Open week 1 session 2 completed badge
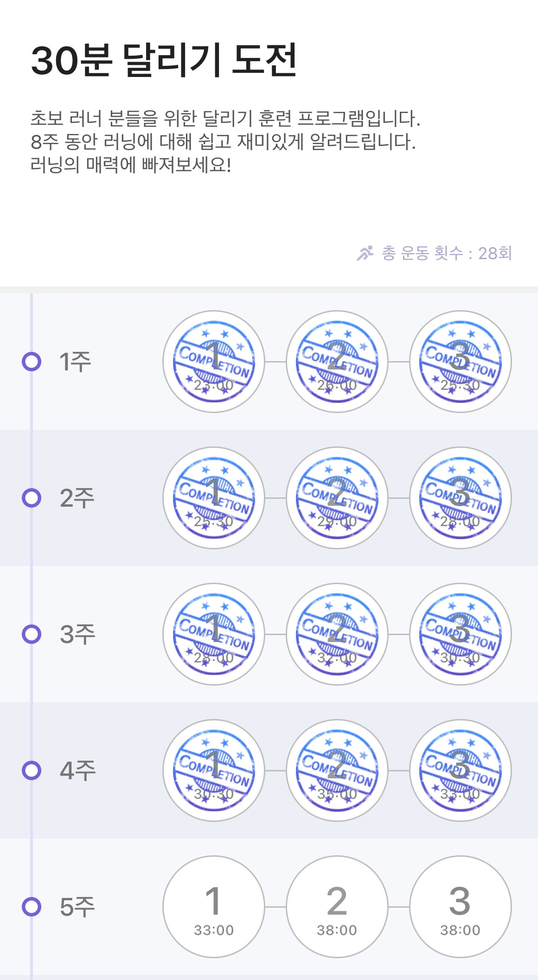This screenshot has height=980, width=538. [x=337, y=362]
